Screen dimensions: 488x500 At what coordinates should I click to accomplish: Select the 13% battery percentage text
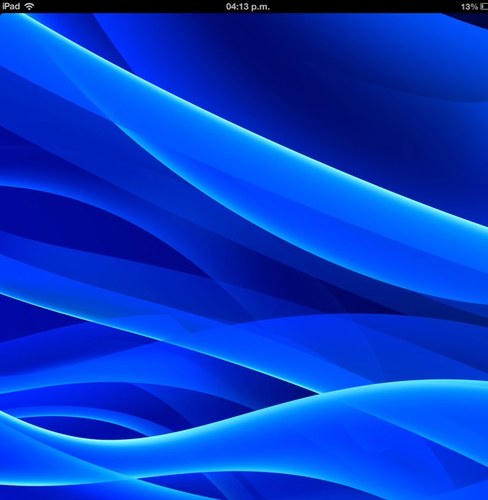coord(469,7)
